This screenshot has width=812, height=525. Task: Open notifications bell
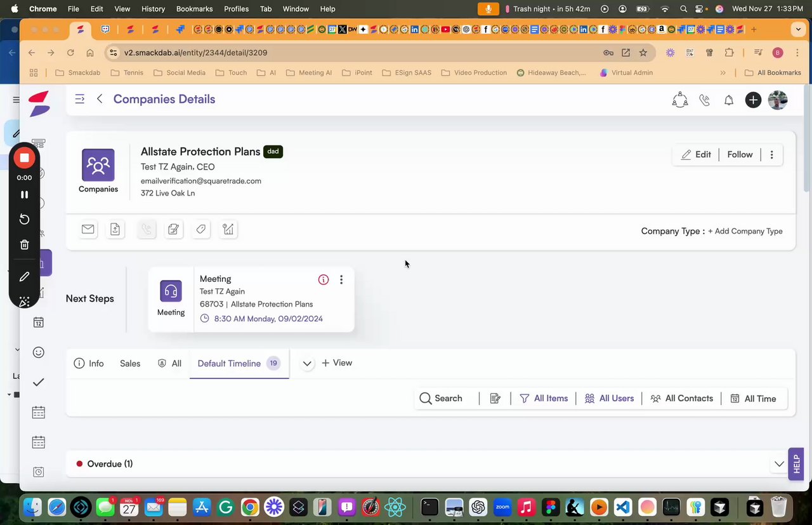[x=729, y=100]
